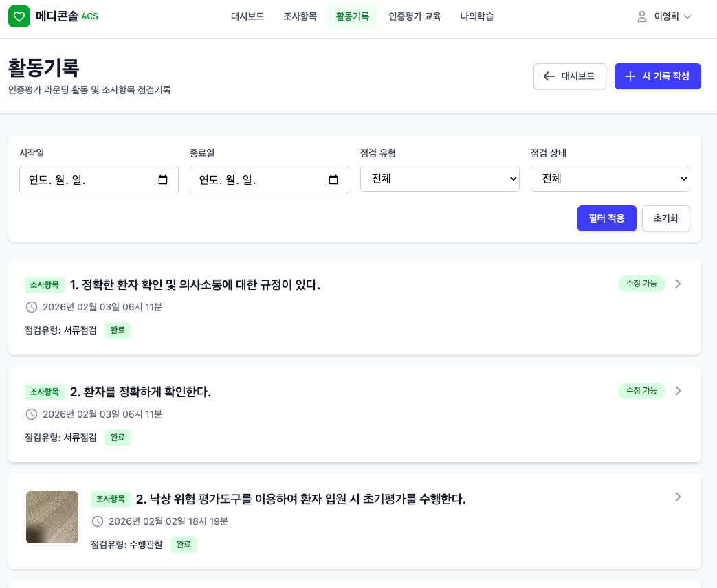Open the 낙상 위험 record thumbnail image
The height and width of the screenshot is (588, 717).
pyautogui.click(x=52, y=517)
